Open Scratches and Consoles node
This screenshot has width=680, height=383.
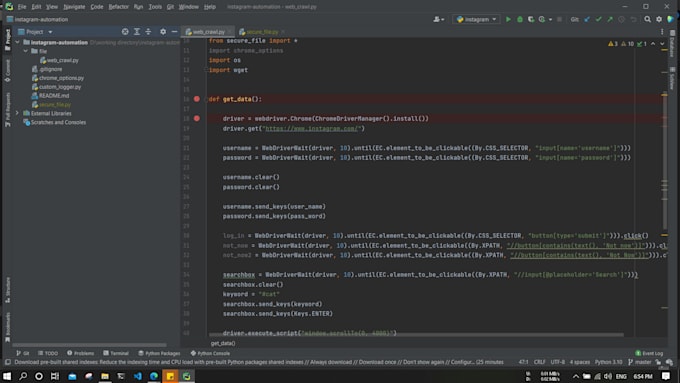point(58,122)
